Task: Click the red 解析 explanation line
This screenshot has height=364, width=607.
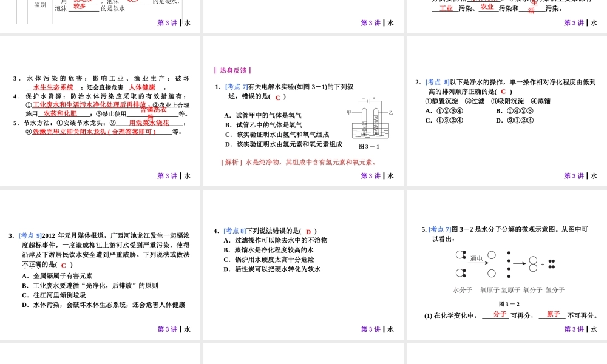Action: [299, 163]
